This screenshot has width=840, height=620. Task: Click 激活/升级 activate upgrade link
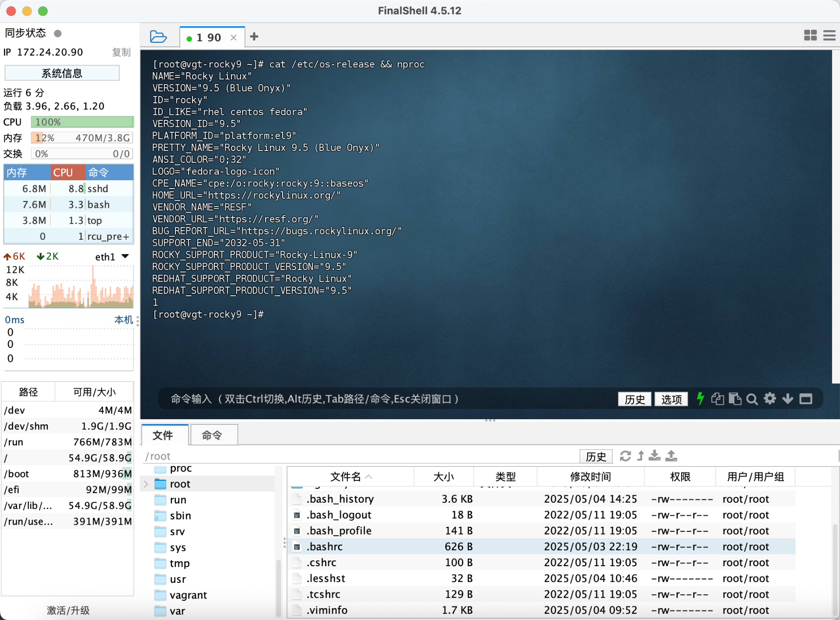(68, 610)
